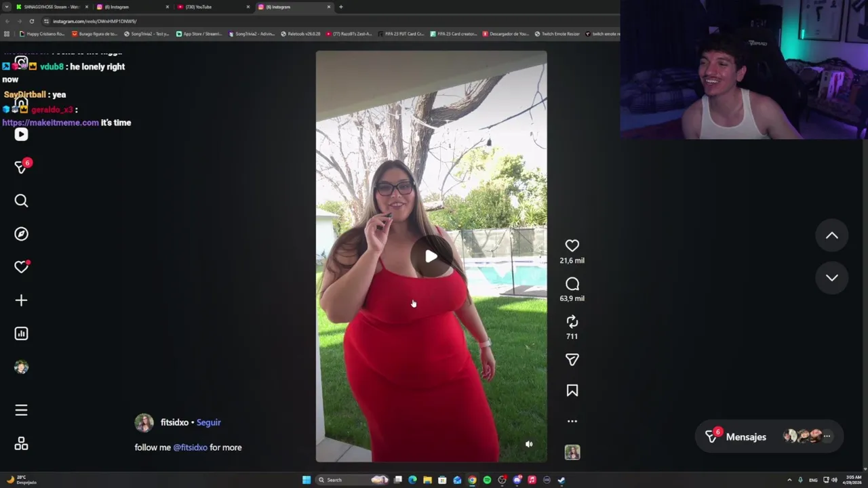868x488 pixels.
Task: Tap the repost icon above 711
Action: 572,322
